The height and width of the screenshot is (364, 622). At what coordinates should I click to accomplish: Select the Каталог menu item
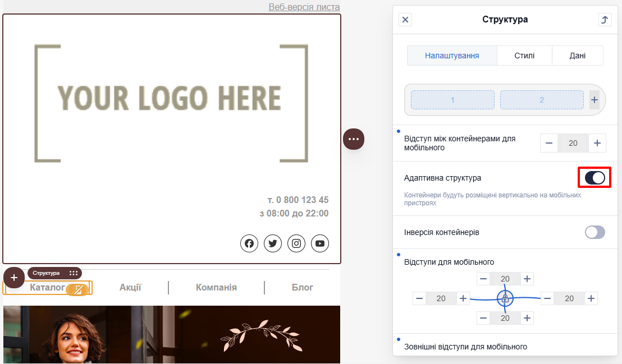[47, 288]
